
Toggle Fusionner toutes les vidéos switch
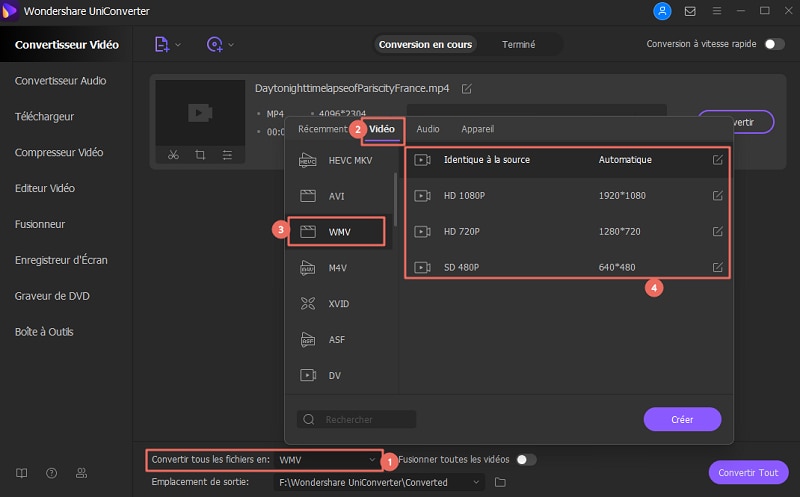(526, 460)
